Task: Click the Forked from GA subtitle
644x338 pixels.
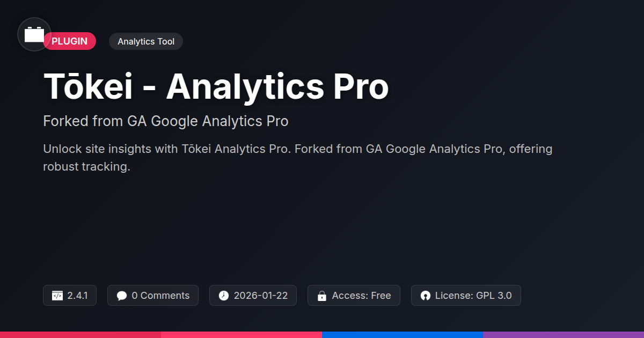Action: pos(166,121)
